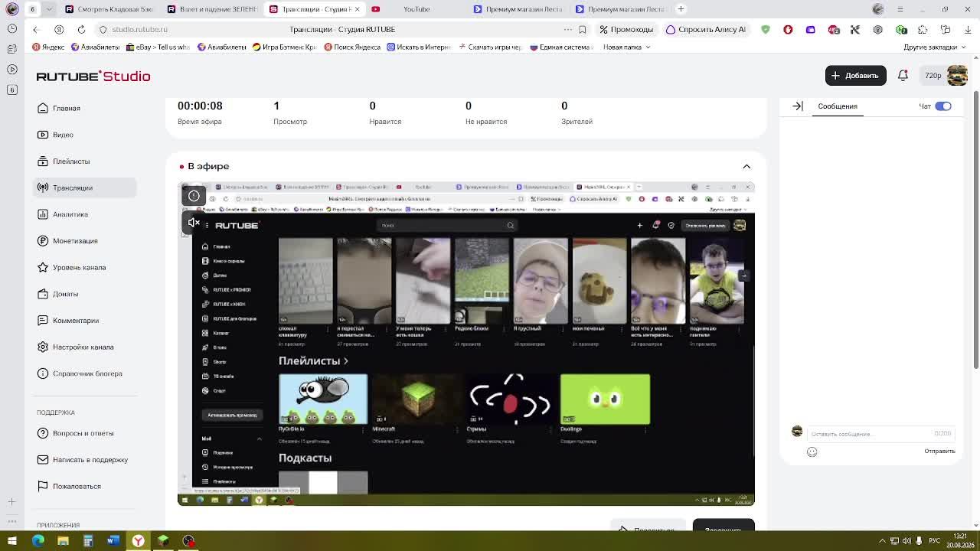The width and height of the screenshot is (980, 551).
Task: Click the stream preview video
Action: [x=466, y=344]
